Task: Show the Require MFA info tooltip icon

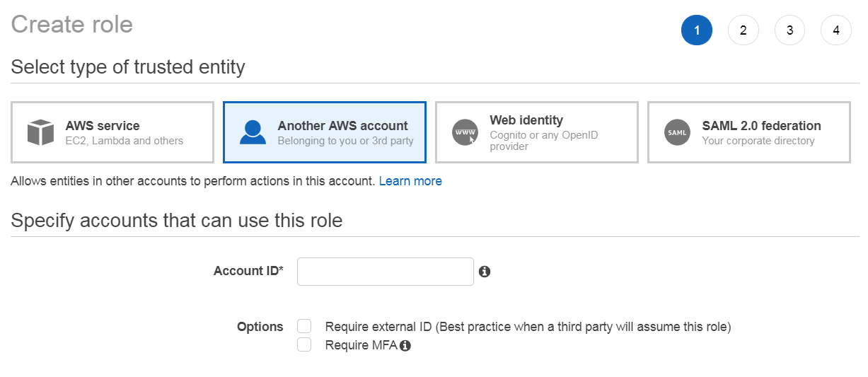Action: (x=405, y=346)
